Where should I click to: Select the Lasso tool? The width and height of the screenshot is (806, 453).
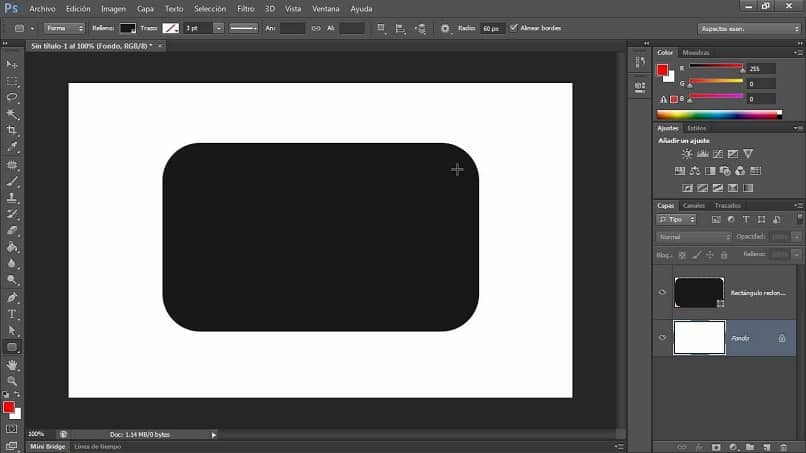(12, 97)
